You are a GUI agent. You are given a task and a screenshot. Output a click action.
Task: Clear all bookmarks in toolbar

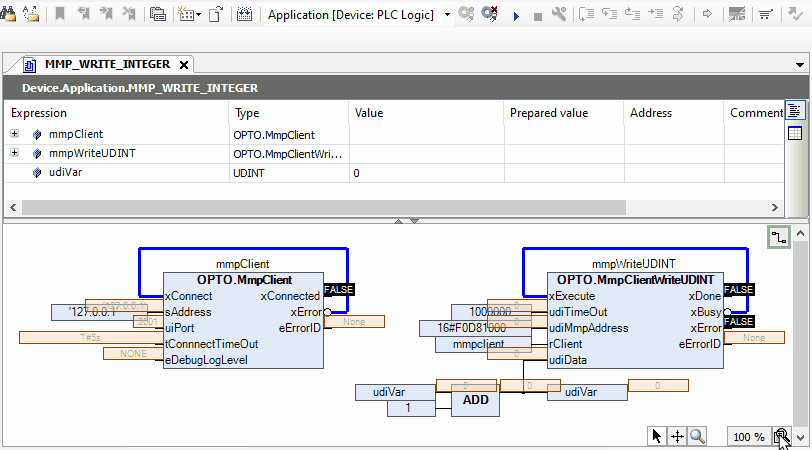[129, 14]
